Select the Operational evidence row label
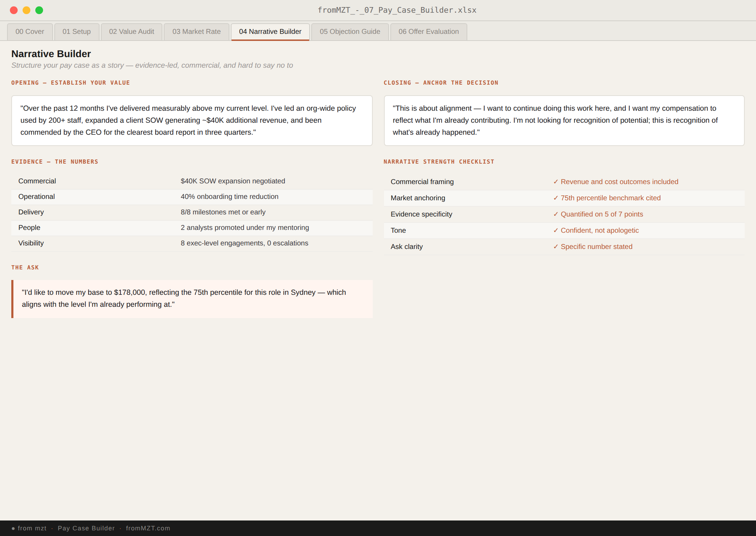Screen dimensions: 756x536 (37, 197)
